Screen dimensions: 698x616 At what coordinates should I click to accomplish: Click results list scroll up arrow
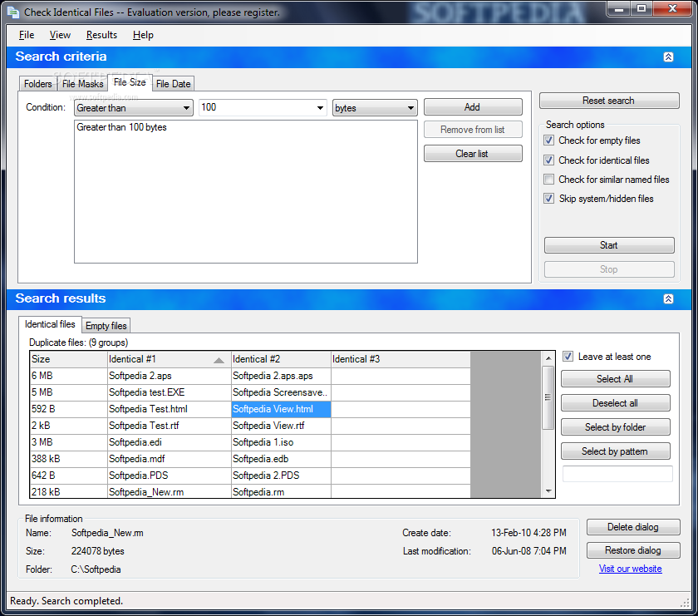pyautogui.click(x=548, y=358)
